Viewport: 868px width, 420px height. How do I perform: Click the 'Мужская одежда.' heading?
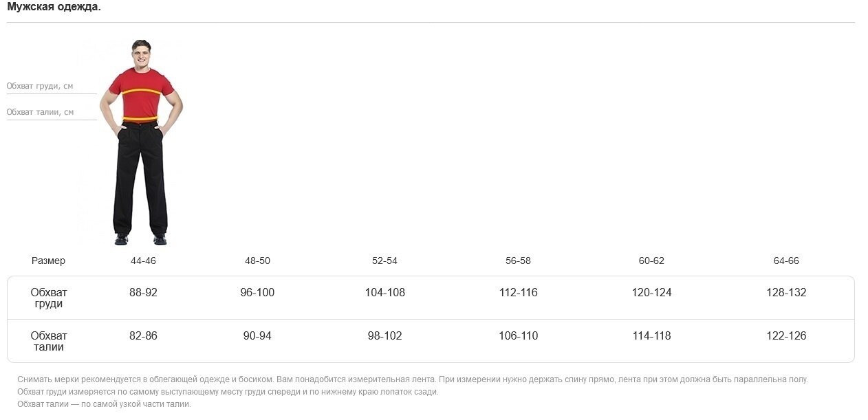click(54, 7)
